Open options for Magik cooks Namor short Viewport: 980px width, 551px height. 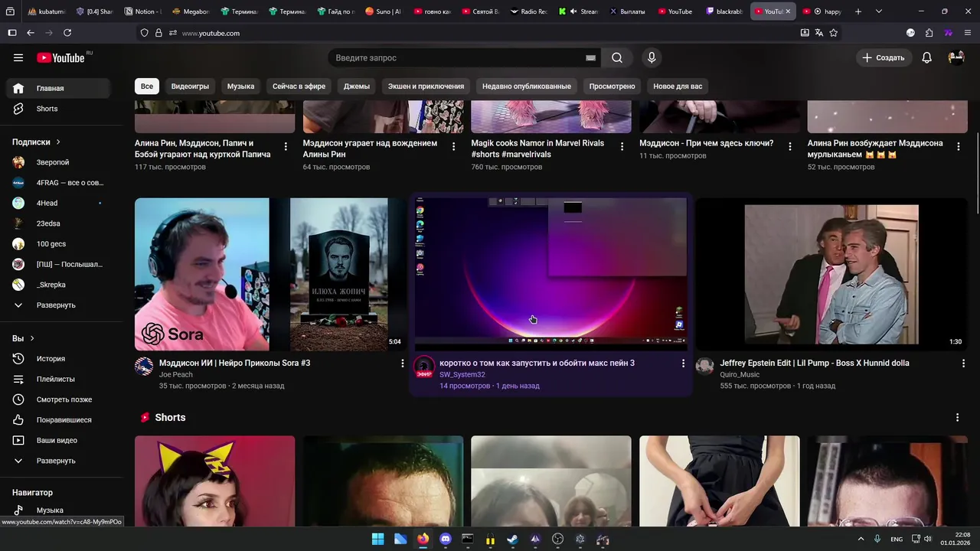point(622,146)
